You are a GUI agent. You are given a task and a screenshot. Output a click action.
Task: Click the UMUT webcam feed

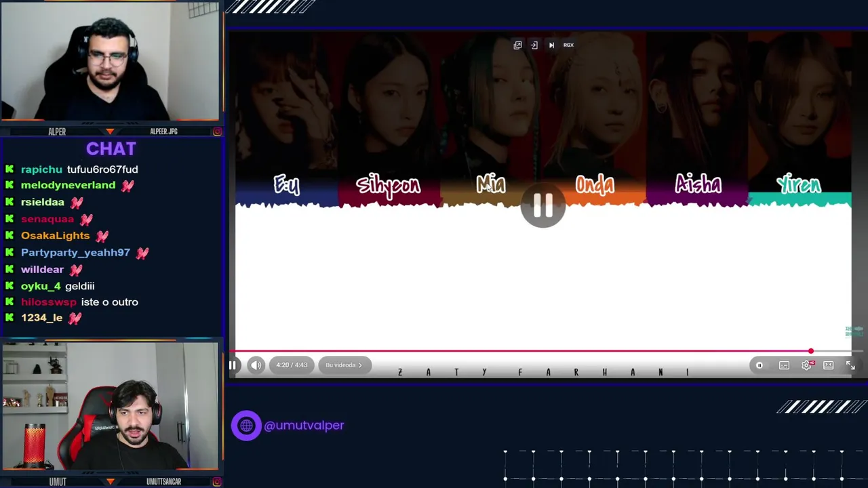click(110, 406)
